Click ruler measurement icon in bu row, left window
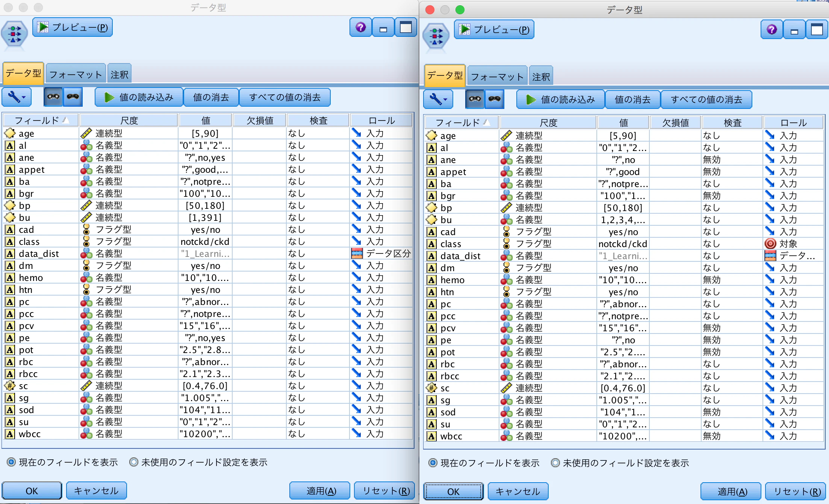 [x=86, y=217]
